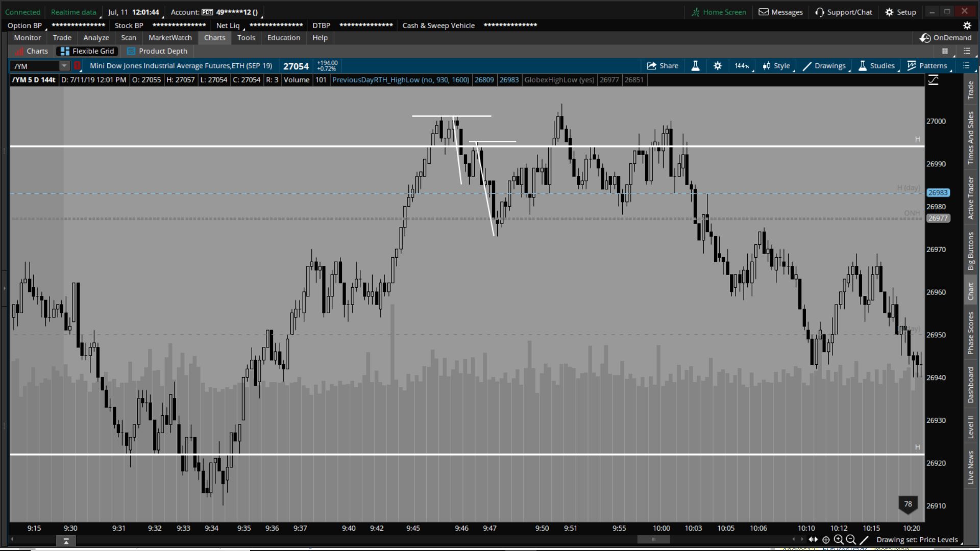Click the 26983 price bubble on axis
Viewport: 980px width, 551px height.
pos(938,193)
